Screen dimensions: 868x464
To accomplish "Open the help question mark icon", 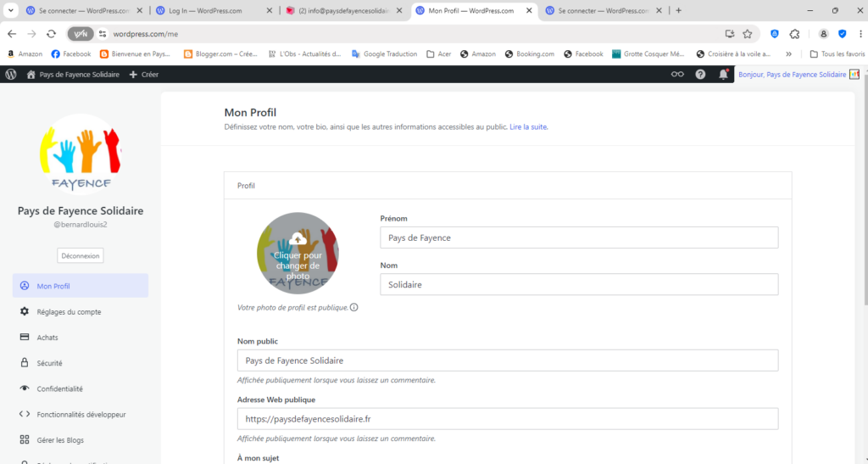I will [700, 75].
